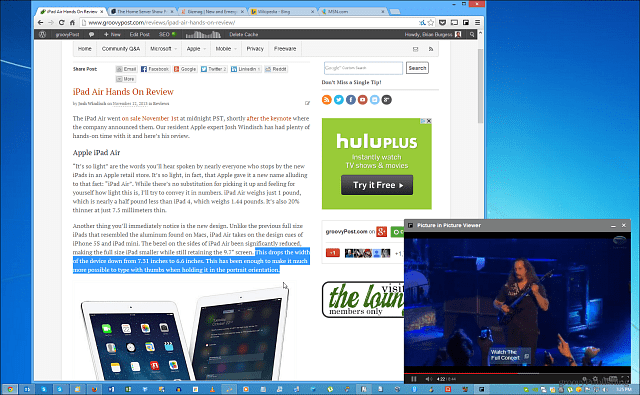The height and width of the screenshot is (395, 640).
Task: Open the WordPress logo in admin bar
Action: pyautogui.click(x=42, y=34)
